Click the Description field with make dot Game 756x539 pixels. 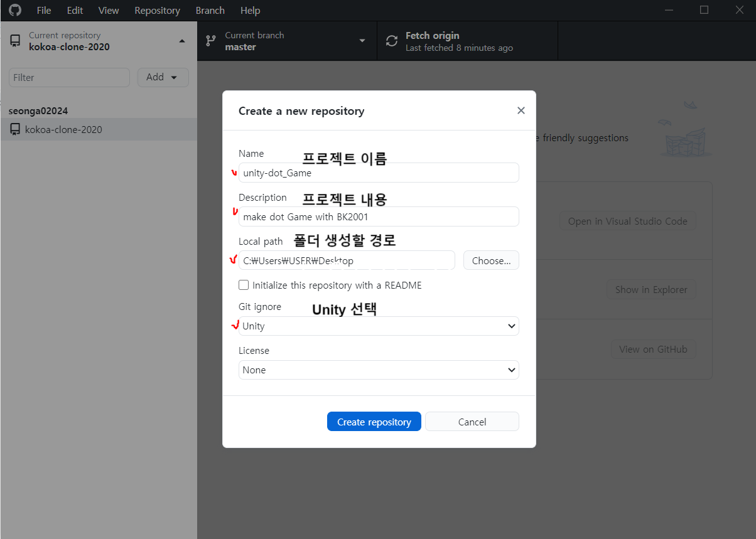click(x=379, y=216)
